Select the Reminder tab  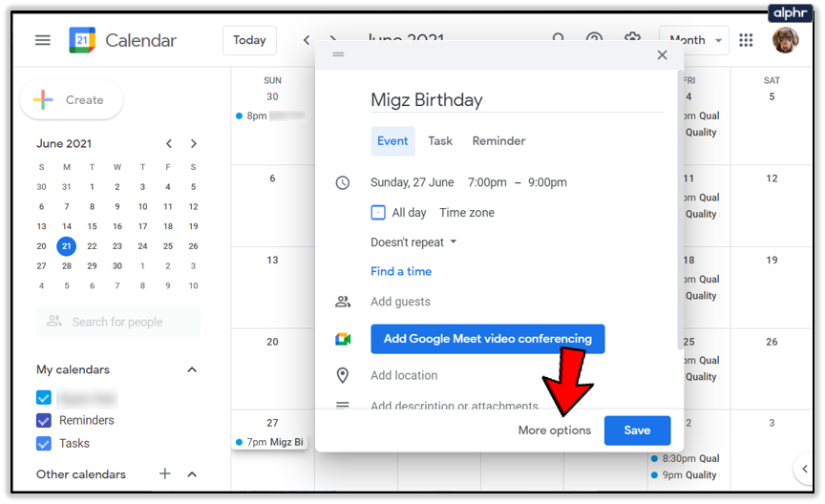point(498,141)
